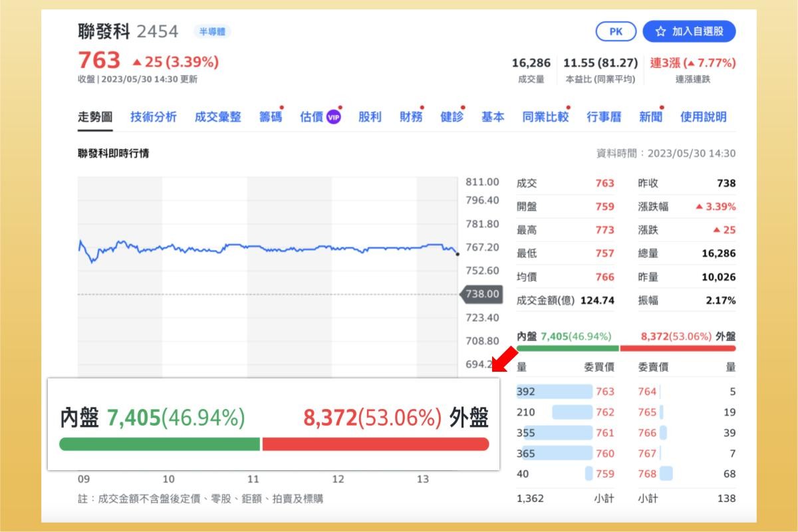Open the 半導體 industry tag

pyautogui.click(x=212, y=31)
